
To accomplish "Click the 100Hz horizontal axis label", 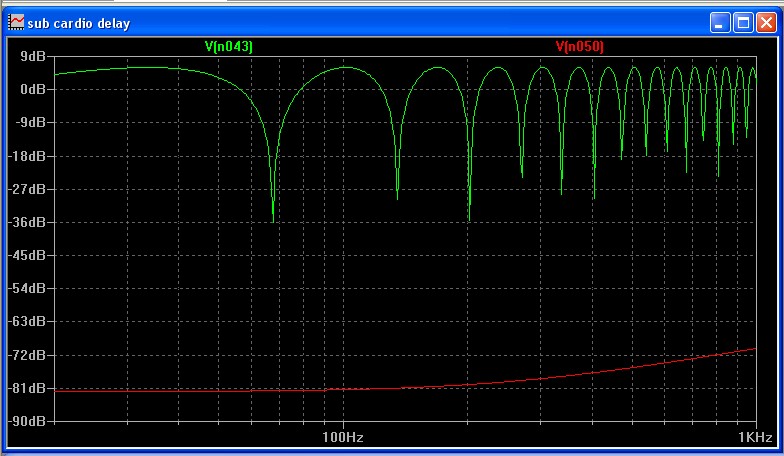I will (342, 437).
